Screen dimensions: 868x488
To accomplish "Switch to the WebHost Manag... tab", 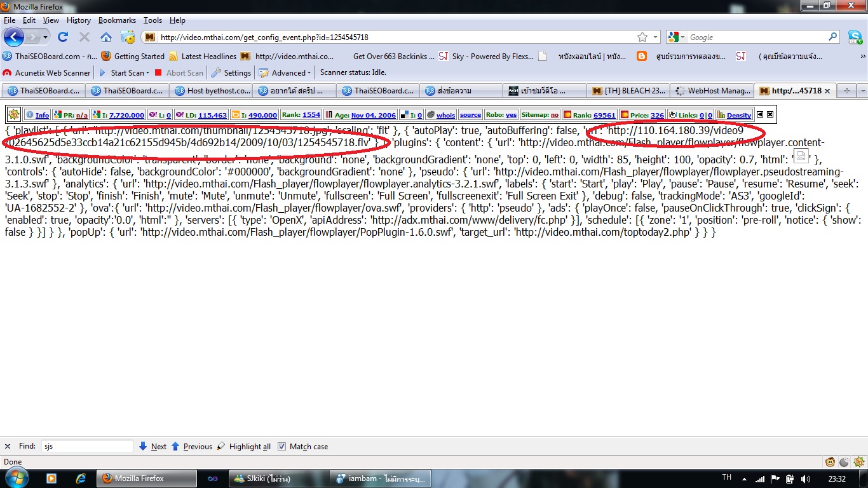I will click(x=712, y=91).
